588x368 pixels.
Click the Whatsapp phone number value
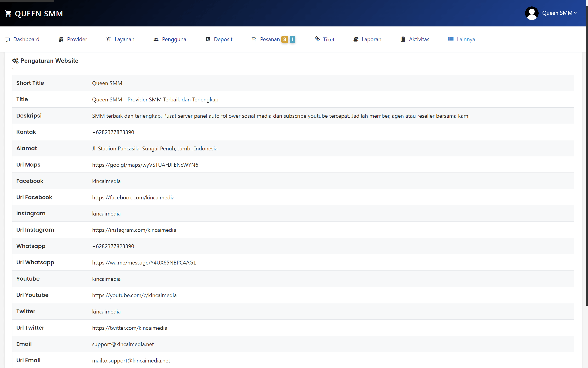click(x=113, y=246)
